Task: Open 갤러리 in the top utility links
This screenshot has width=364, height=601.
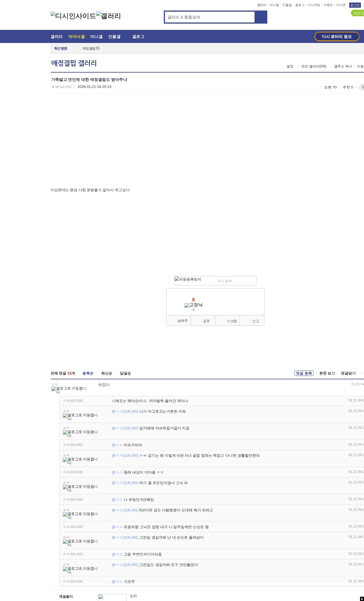Action: pyautogui.click(x=262, y=5)
